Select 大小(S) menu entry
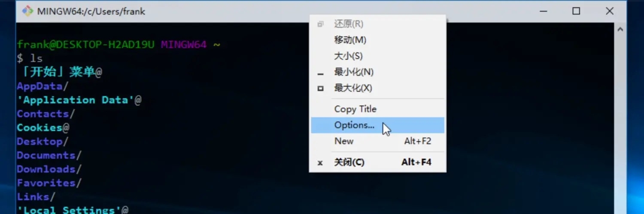 pyautogui.click(x=348, y=56)
